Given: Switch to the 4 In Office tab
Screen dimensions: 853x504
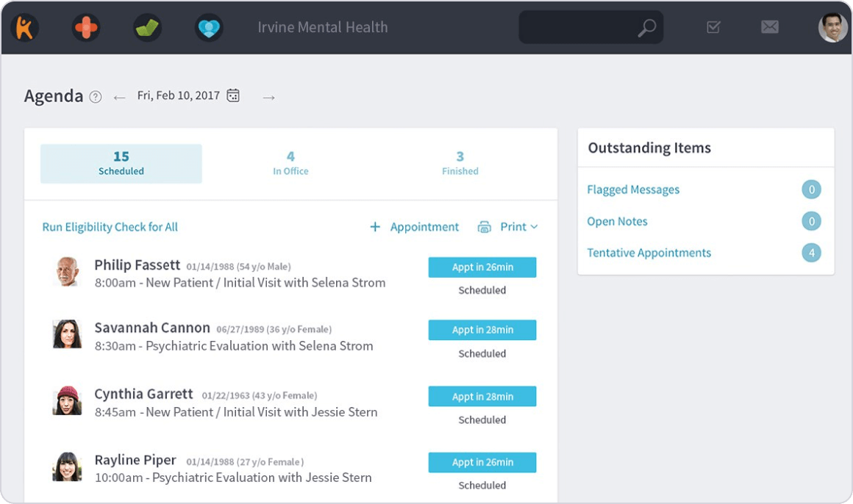Looking at the screenshot, I should pos(290,163).
